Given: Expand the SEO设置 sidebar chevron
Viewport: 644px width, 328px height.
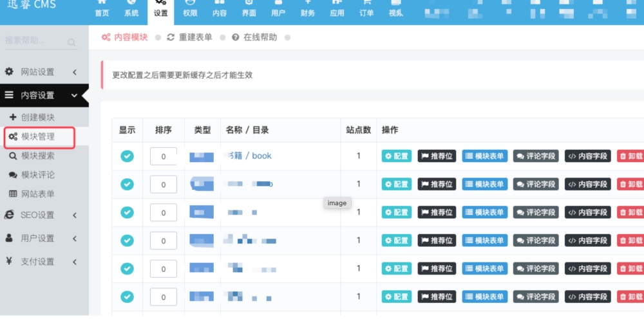Looking at the screenshot, I should pyautogui.click(x=75, y=215).
